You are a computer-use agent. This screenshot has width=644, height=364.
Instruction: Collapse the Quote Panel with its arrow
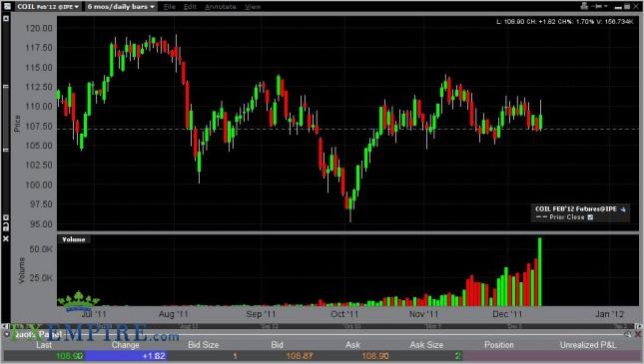coord(7,334)
